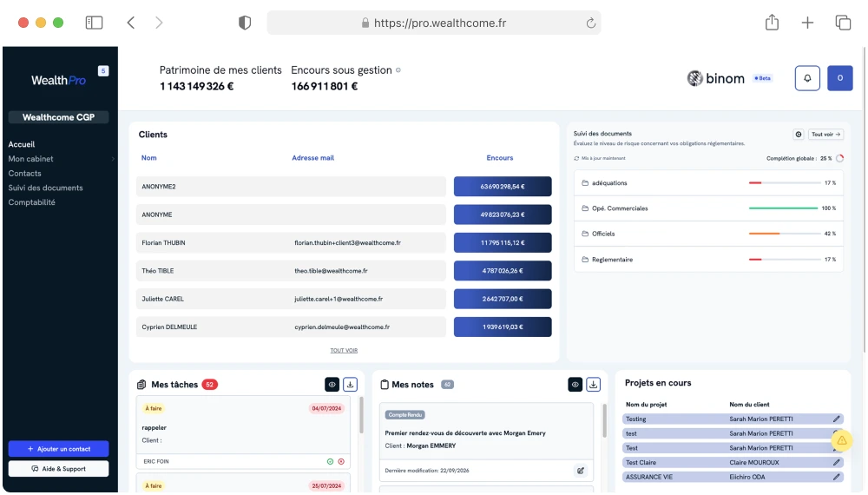868x495 pixels.
Task: Open Aide & Support
Action: [59, 469]
